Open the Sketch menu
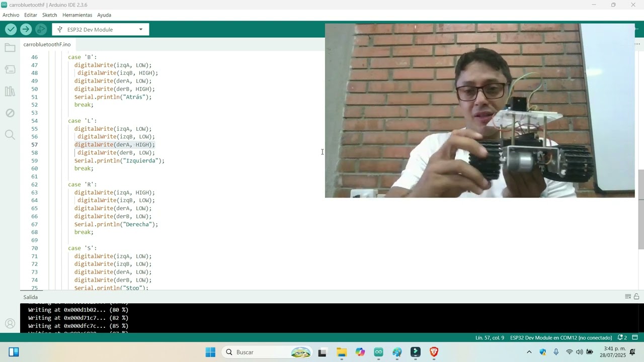 49,15
